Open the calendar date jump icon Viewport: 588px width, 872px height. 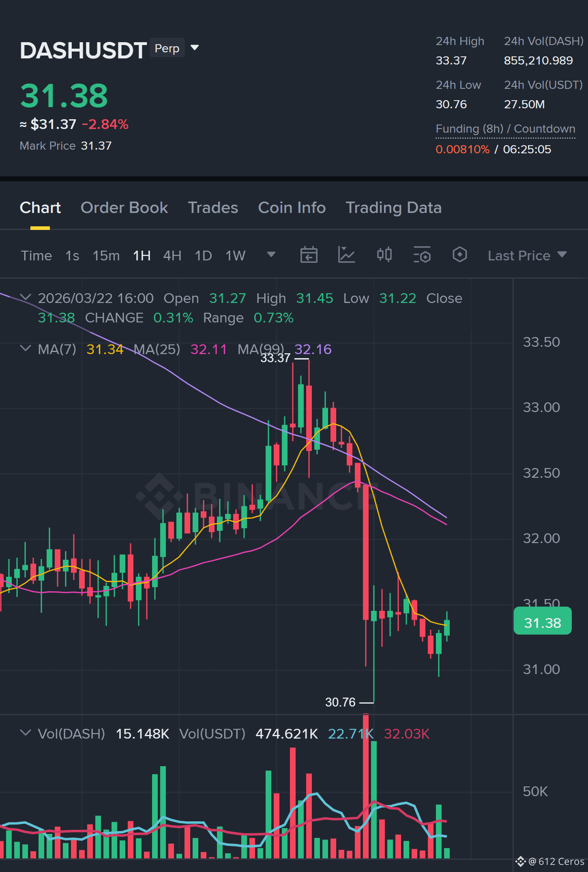309,255
